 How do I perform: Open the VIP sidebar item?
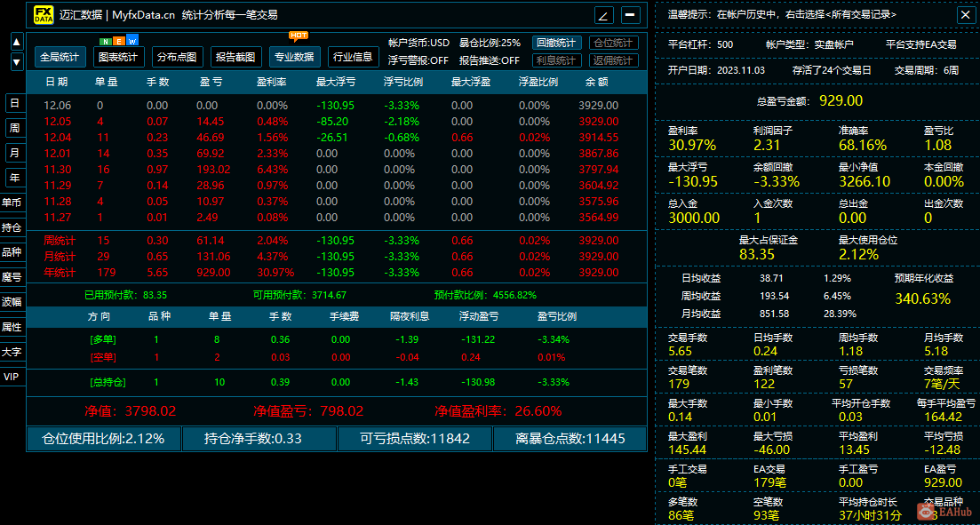12,377
